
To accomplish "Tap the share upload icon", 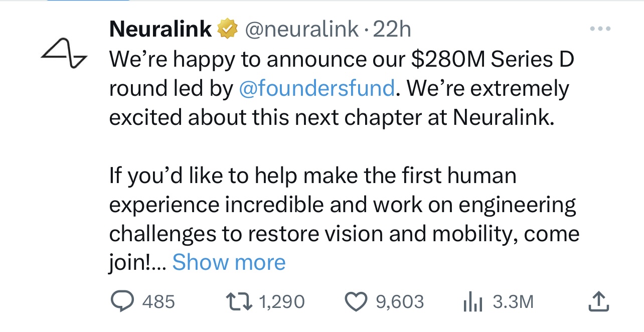I will (x=598, y=301).
